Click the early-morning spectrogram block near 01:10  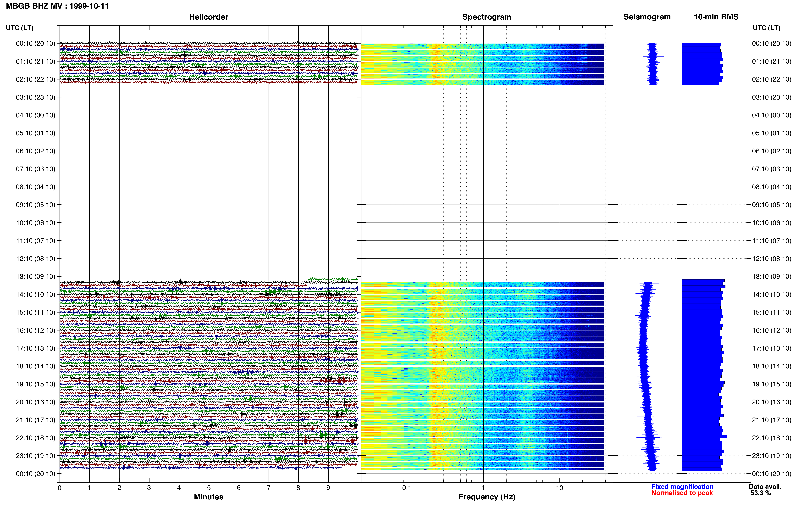[482, 64]
